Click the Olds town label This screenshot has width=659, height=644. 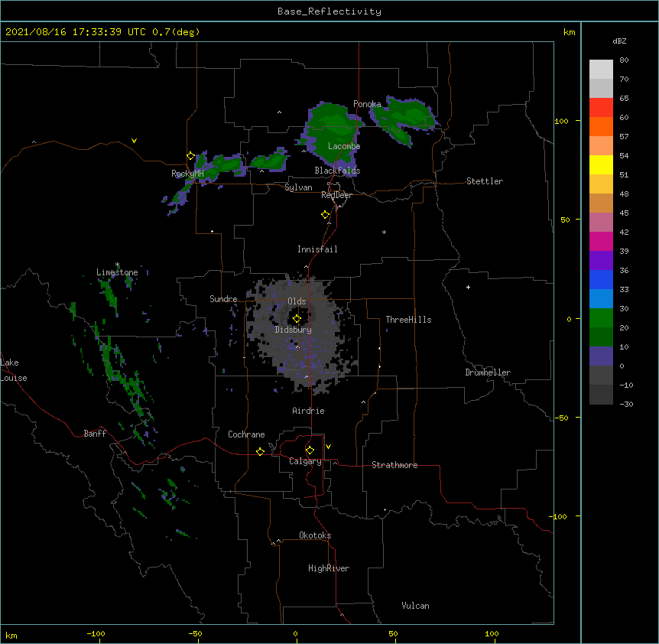tap(297, 301)
